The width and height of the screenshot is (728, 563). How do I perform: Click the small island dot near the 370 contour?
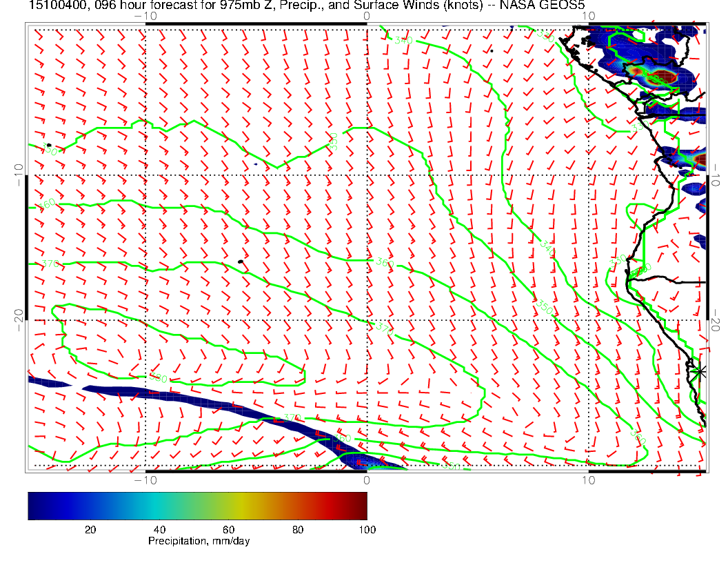pyautogui.click(x=241, y=261)
